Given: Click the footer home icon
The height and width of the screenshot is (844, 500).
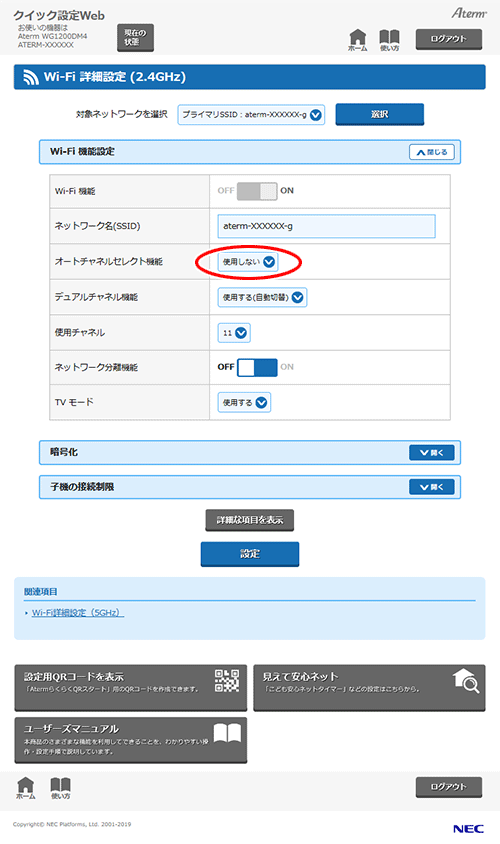Looking at the screenshot, I should (25, 788).
